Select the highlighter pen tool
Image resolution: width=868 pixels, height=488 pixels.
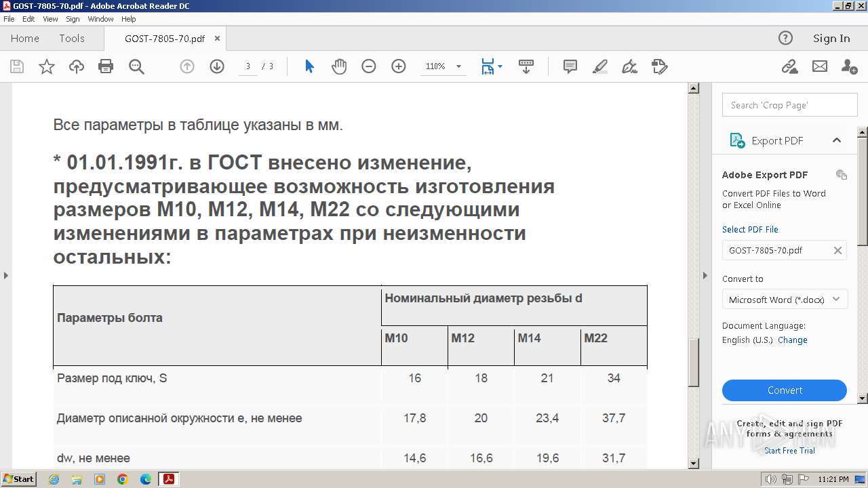pos(600,66)
